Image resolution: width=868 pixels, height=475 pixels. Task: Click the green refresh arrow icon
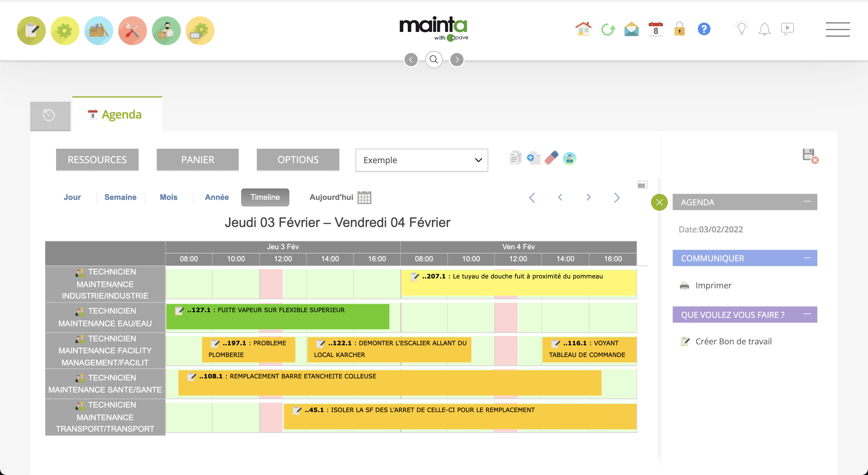(x=608, y=29)
